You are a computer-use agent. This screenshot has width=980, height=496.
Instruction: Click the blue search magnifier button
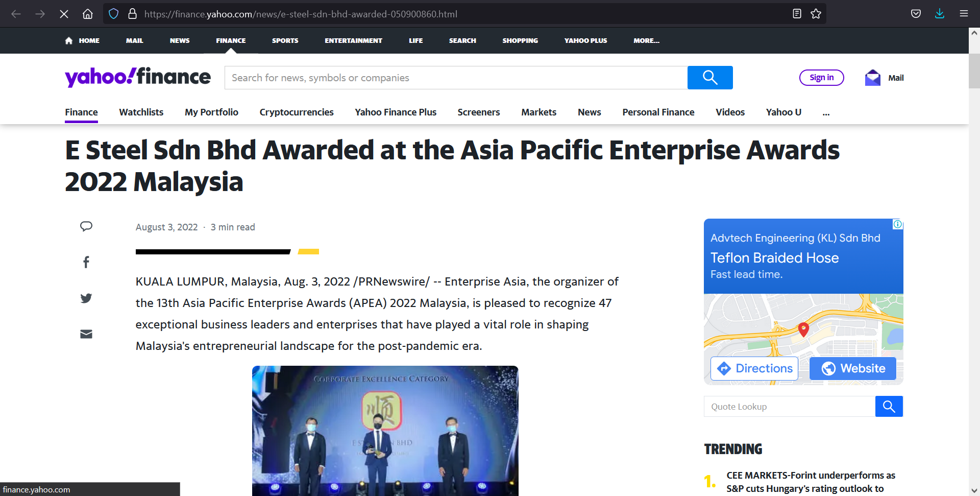[710, 78]
